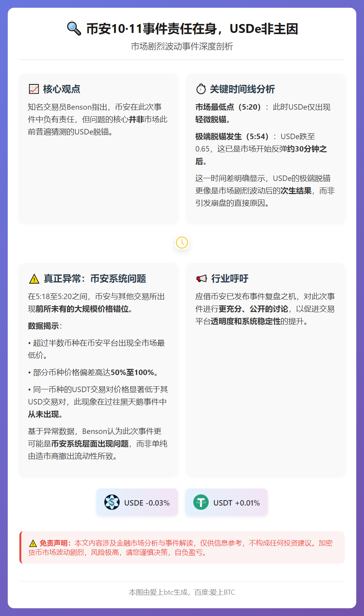Click the bold text 透明度和系统稳定性

[x=246, y=322]
